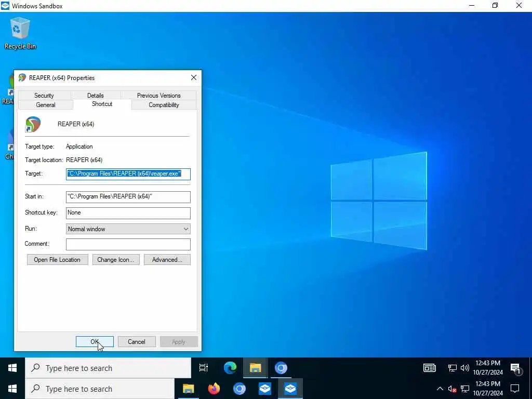Open Task View in the inner taskbar
This screenshot has height=399, width=532.
[x=204, y=368]
